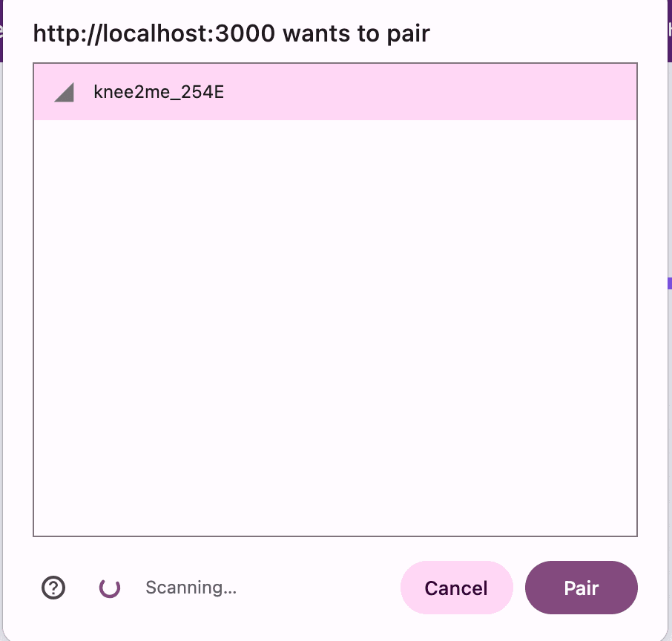The image size is (672, 641).
Task: Click the loading spinner next to Scanning text
Action: pyautogui.click(x=110, y=588)
